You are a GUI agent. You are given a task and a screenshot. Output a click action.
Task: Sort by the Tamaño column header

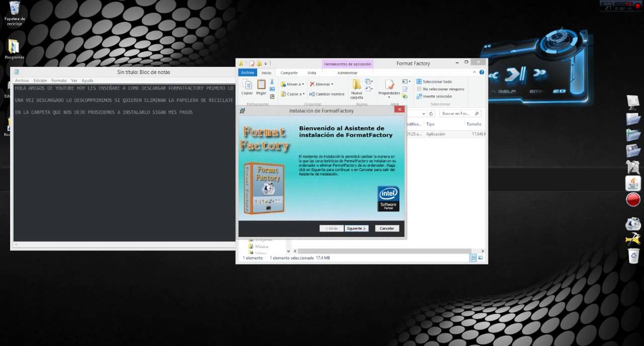point(473,124)
